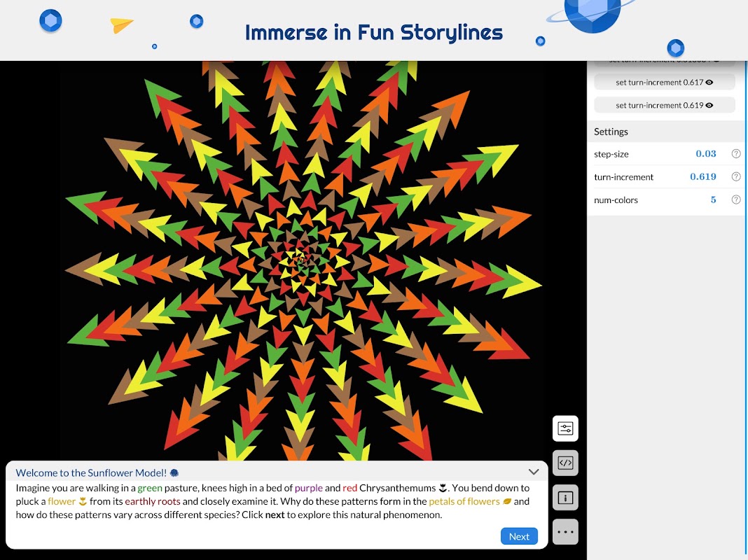Click help icon beside step-size
748x560 pixels.
pyautogui.click(x=736, y=153)
